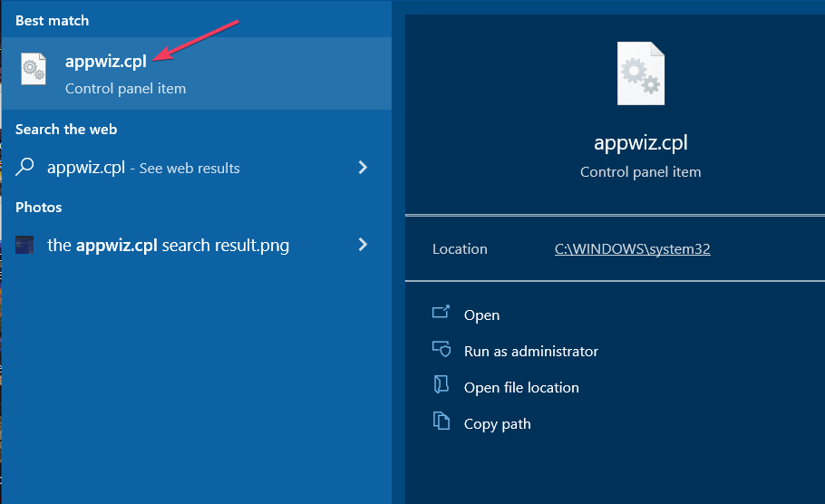Image resolution: width=825 pixels, height=504 pixels.
Task: Choose Open in the details pane
Action: coord(481,315)
